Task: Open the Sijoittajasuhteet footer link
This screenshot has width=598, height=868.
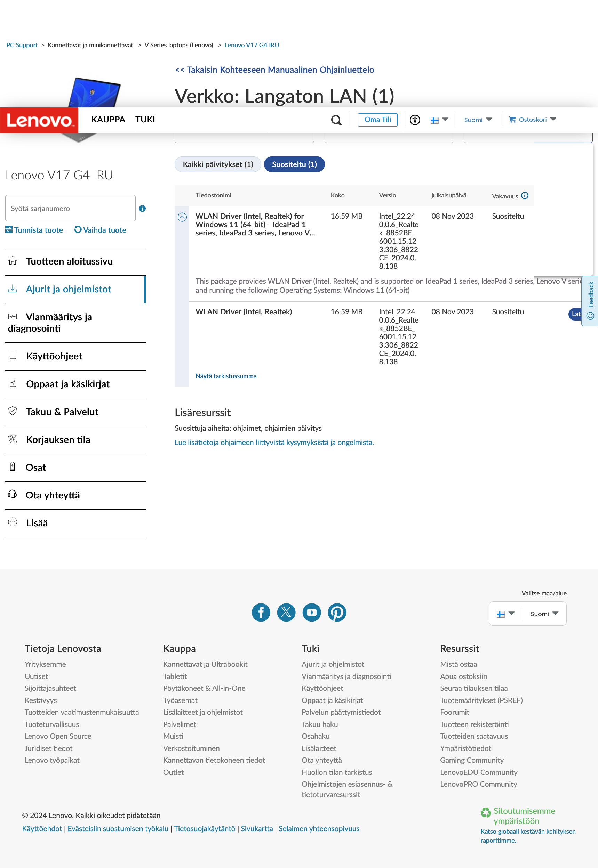Action: click(x=50, y=688)
